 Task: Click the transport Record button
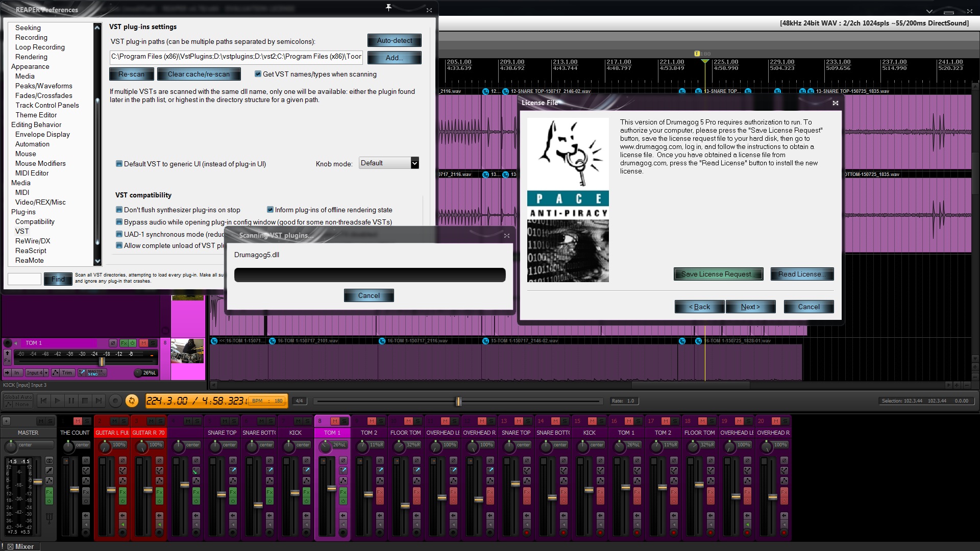pos(115,401)
